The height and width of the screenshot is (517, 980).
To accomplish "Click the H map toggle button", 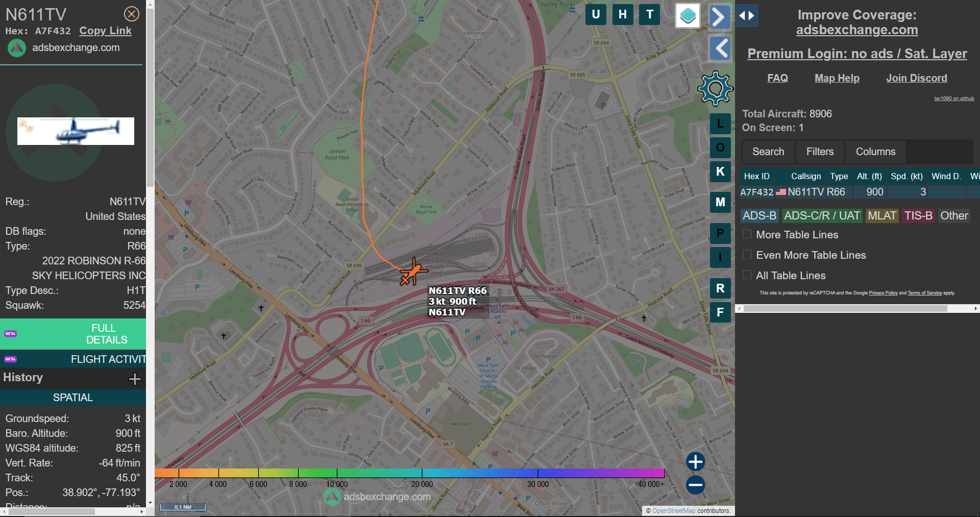I will (x=623, y=14).
